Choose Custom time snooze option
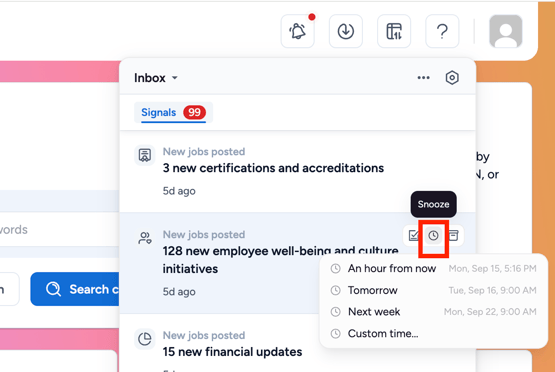Viewport: 555px width, 372px height. [x=433, y=333]
